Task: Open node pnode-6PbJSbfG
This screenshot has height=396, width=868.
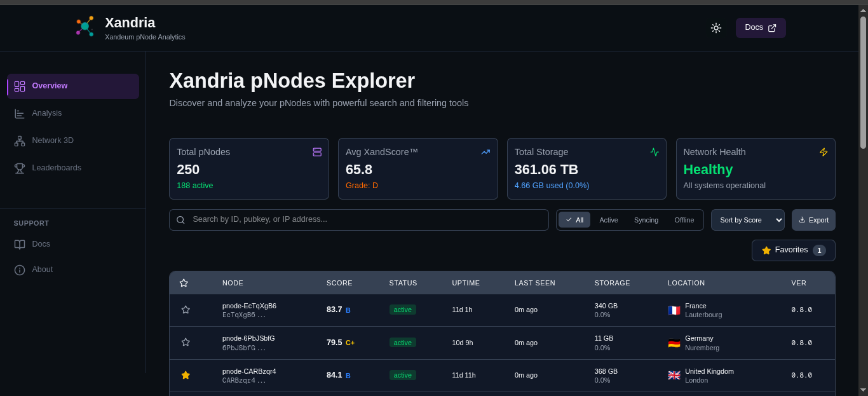Action: tap(248, 338)
